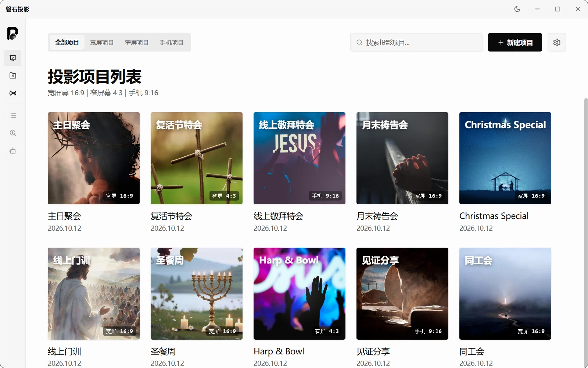Open the Harp & Bowl project thumbnail
This screenshot has height=368, width=588.
300,294
